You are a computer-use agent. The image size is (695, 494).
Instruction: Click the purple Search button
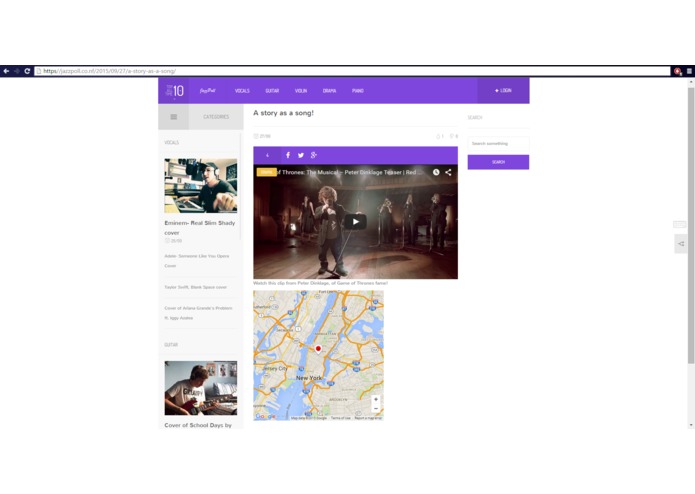[498, 162]
